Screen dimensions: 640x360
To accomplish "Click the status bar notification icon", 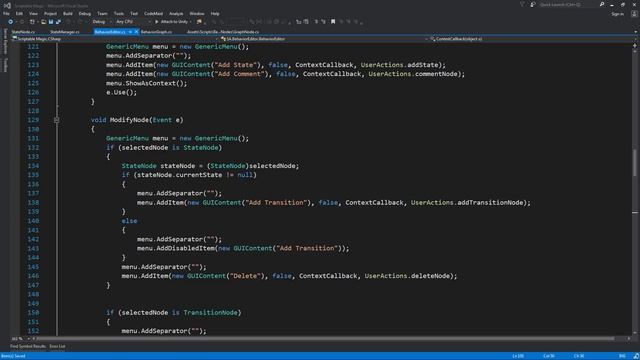I will click(636, 356).
